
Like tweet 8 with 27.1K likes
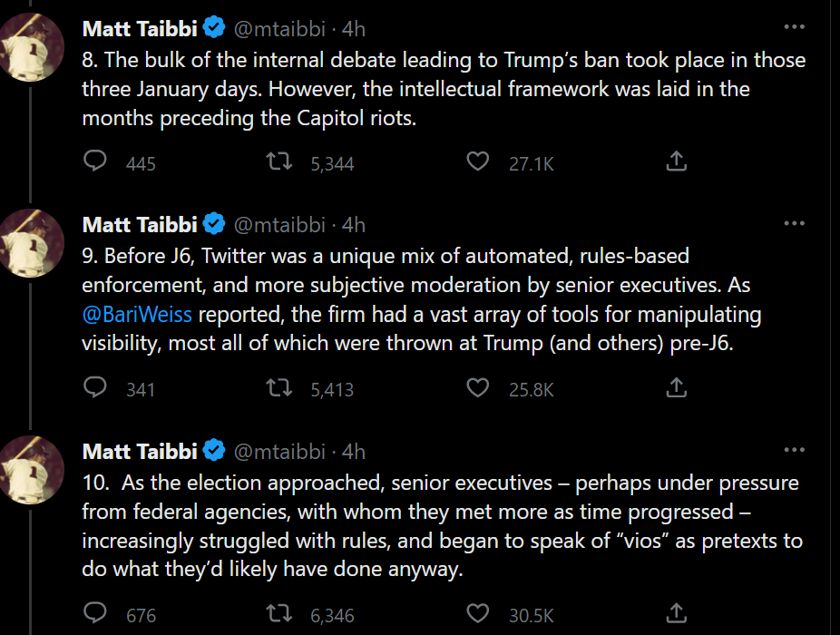coord(477,162)
